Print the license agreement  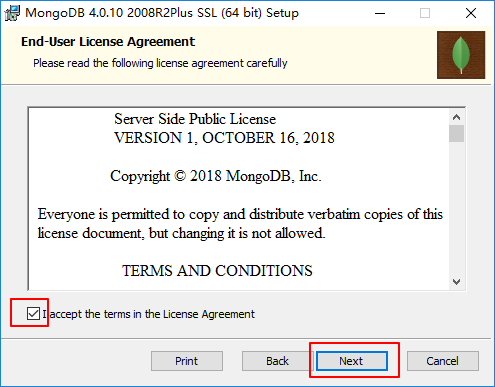(x=187, y=361)
